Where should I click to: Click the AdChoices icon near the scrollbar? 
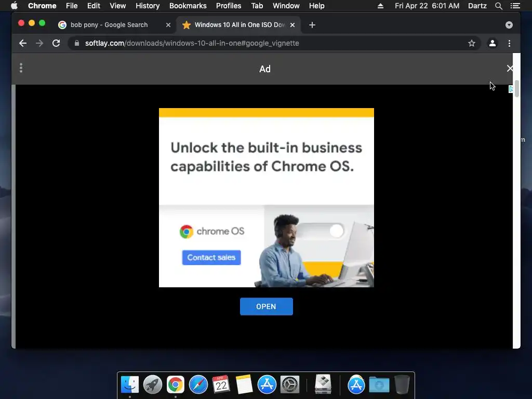pyautogui.click(x=511, y=89)
